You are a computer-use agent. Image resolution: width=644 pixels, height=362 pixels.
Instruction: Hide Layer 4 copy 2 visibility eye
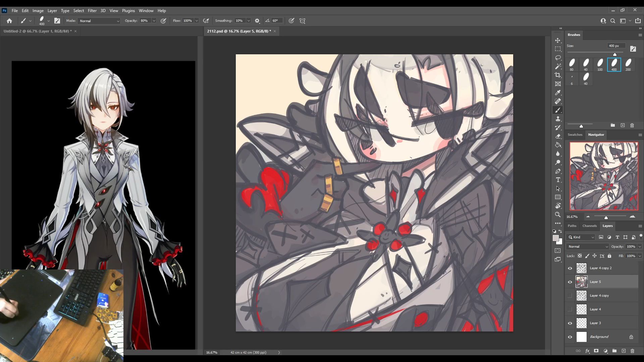[x=570, y=268]
